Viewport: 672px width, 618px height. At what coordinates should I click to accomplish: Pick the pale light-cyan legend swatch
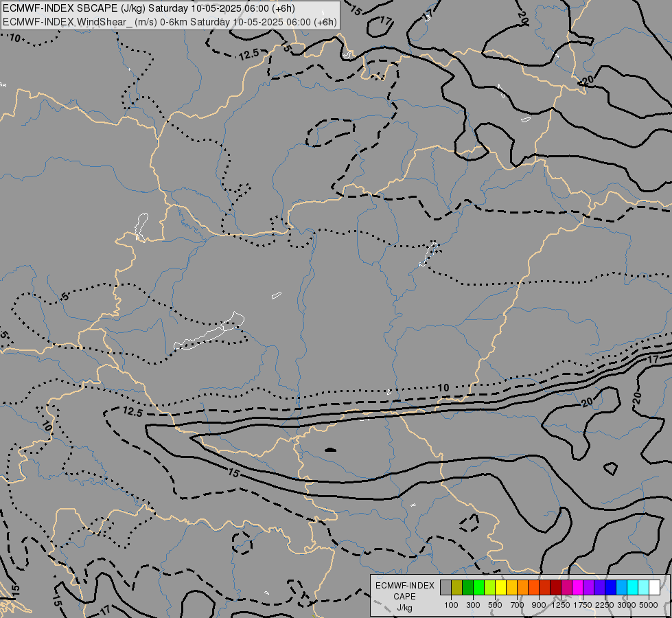click(644, 588)
